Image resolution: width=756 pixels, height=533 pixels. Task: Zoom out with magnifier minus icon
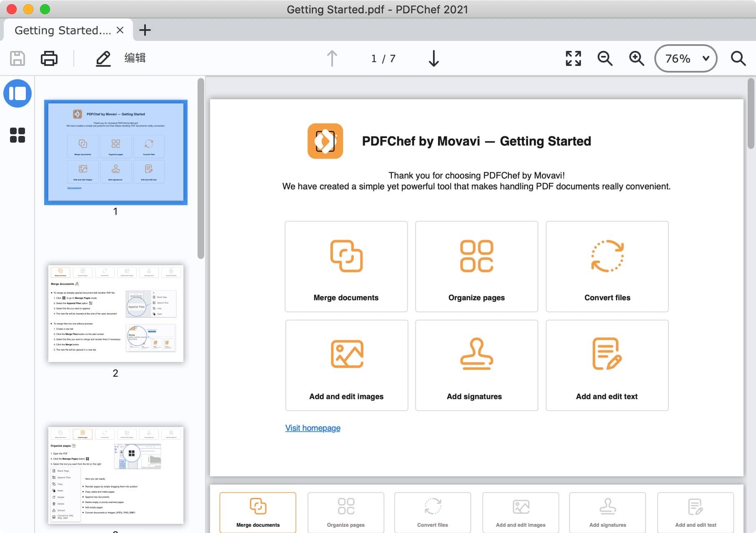tap(605, 58)
